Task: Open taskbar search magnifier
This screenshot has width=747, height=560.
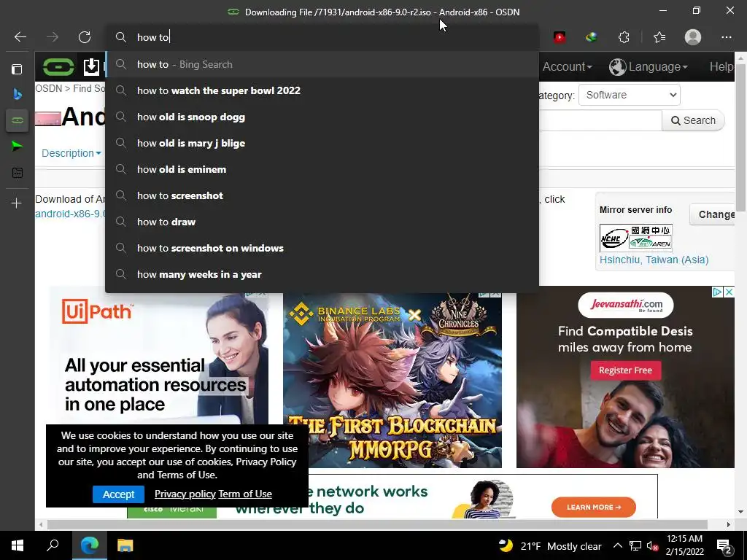Action: tap(53, 545)
